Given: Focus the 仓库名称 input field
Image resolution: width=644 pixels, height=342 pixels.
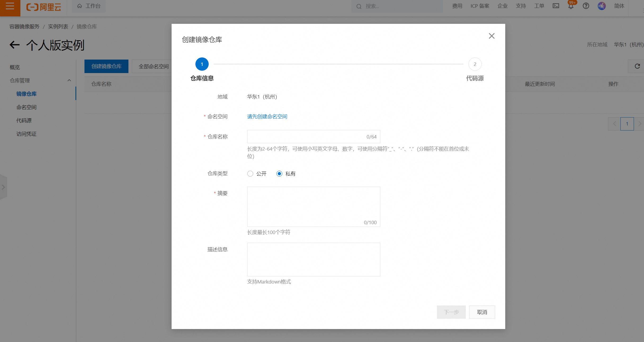Looking at the screenshot, I should pyautogui.click(x=314, y=137).
